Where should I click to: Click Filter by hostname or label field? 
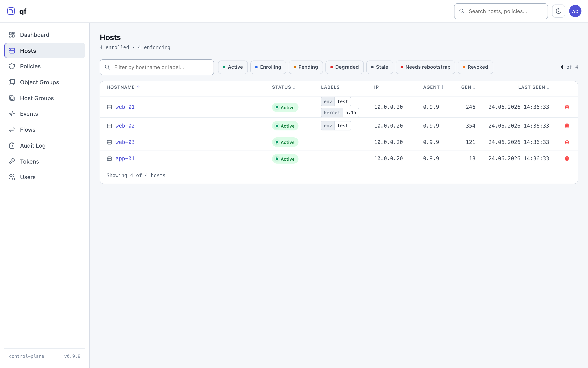coord(157,67)
